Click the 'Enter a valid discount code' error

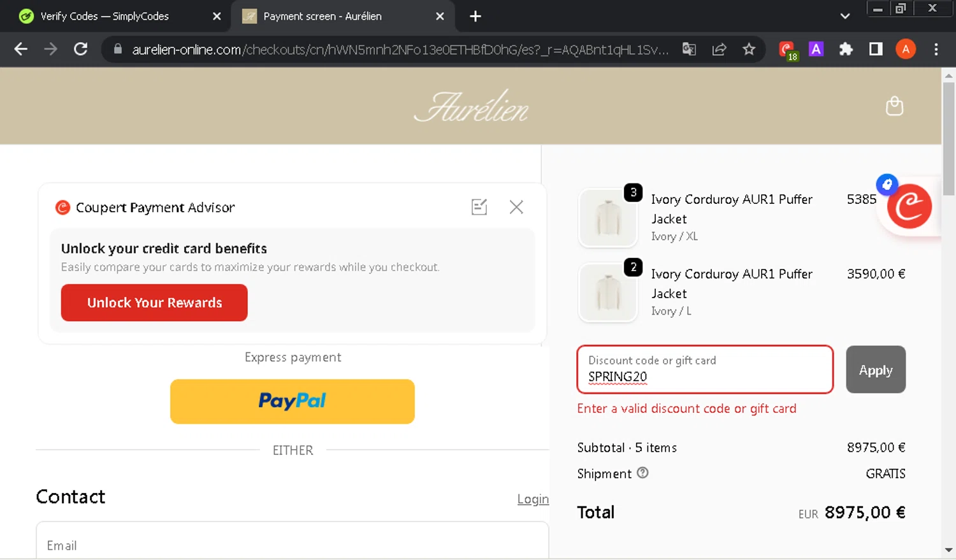tap(686, 408)
